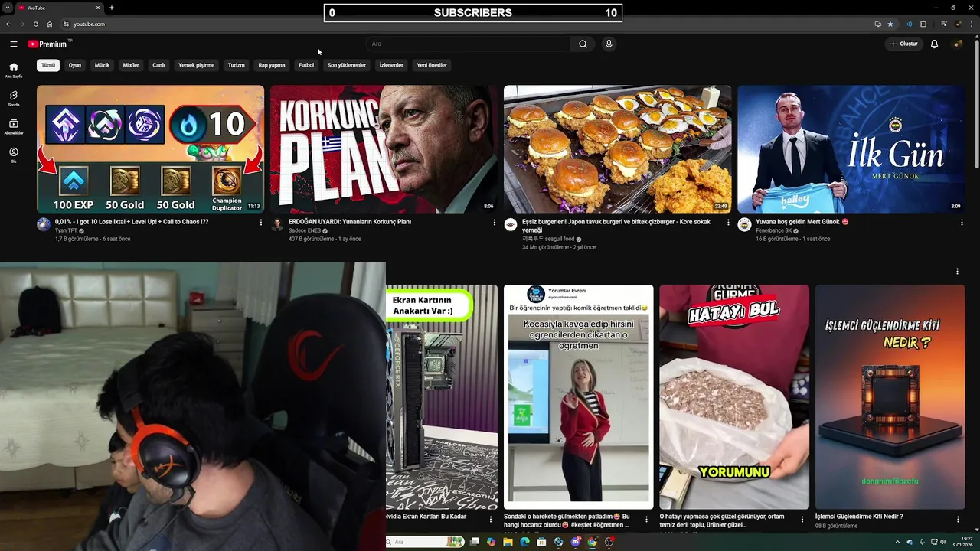This screenshot has height=551, width=980.
Task: Open a new Chrome tab
Action: (x=112, y=8)
